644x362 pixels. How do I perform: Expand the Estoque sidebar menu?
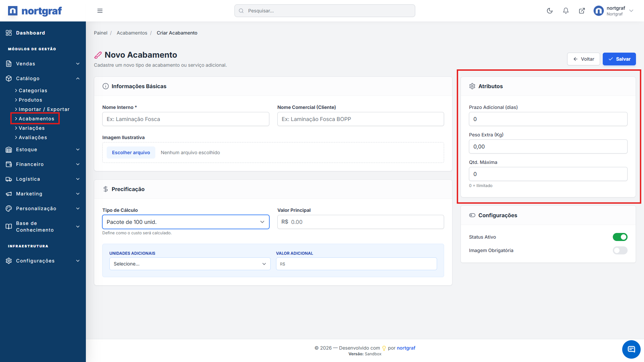[x=43, y=149]
